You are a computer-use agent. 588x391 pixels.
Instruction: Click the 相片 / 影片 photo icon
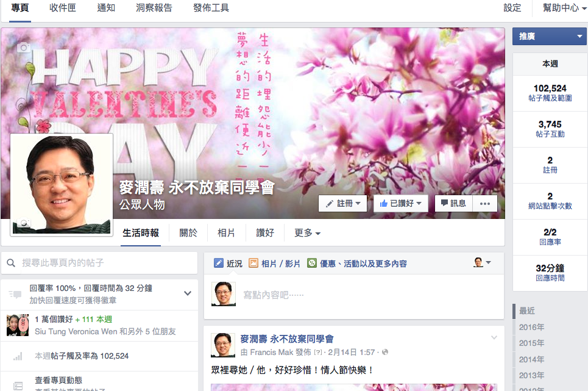pos(253,264)
